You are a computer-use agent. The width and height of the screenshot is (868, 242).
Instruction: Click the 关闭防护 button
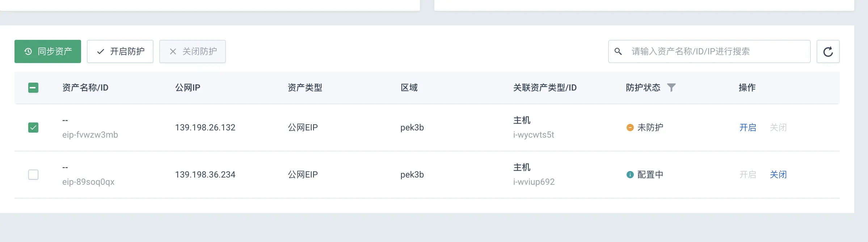(193, 51)
